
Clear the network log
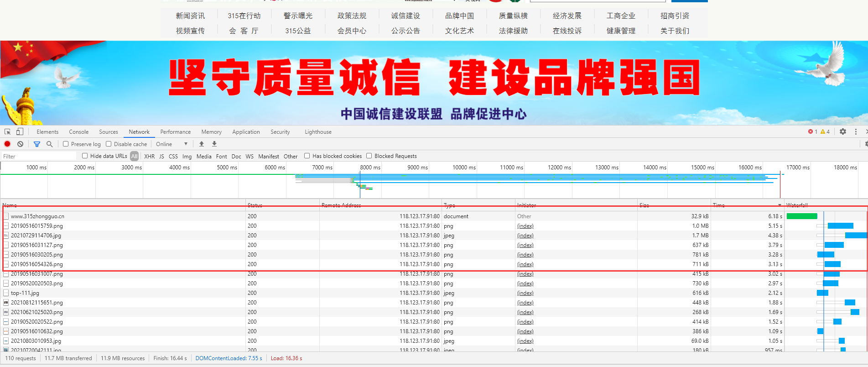coord(20,144)
